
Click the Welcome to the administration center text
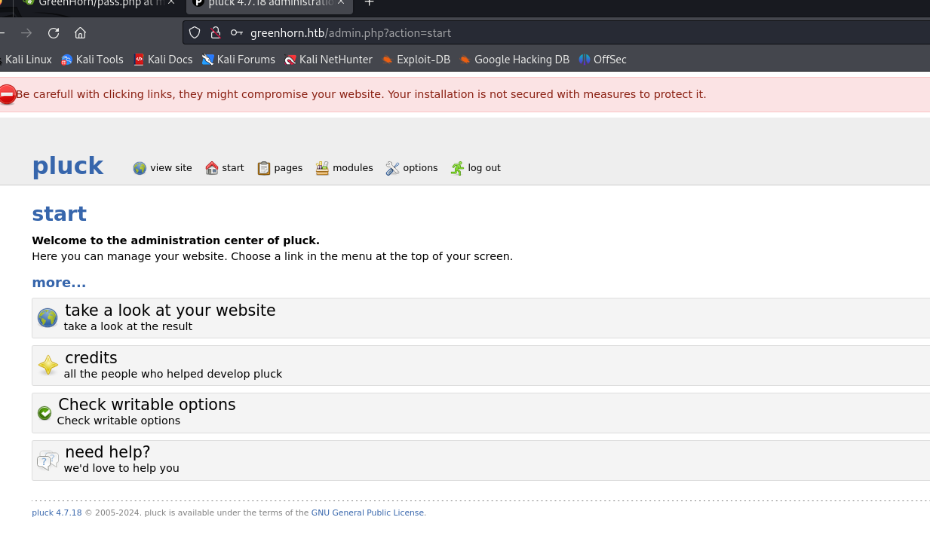(x=176, y=240)
